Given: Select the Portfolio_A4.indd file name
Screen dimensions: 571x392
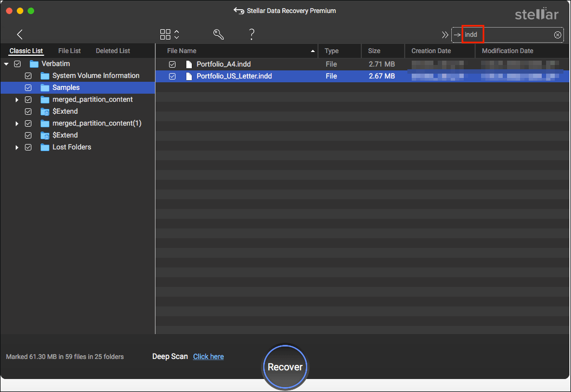Looking at the screenshot, I should (224, 64).
